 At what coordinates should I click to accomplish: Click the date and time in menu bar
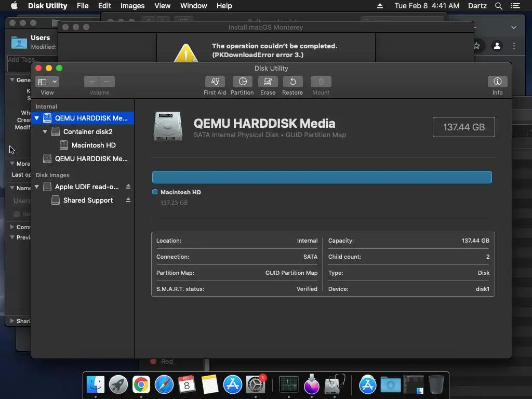coord(427,6)
